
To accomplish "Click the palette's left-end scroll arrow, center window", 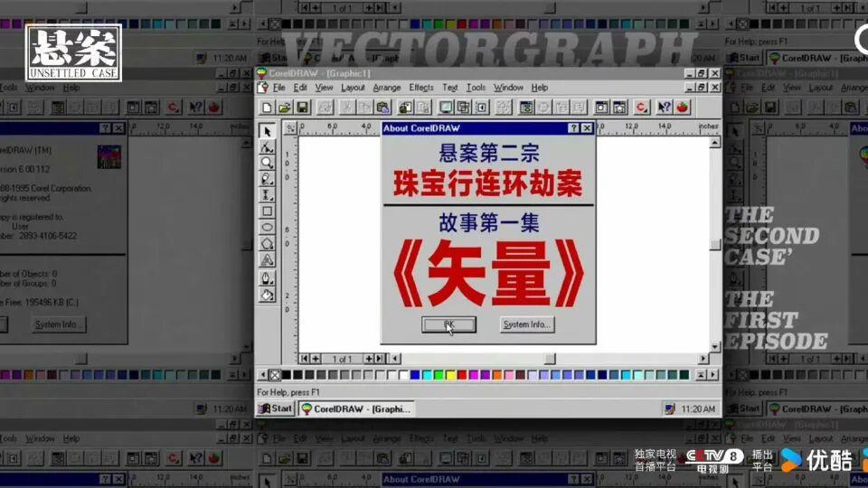I will pos(263,375).
